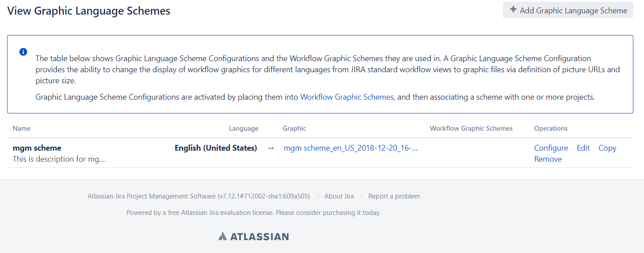Click the Workflow Graphic Schemes column header

click(x=471, y=128)
